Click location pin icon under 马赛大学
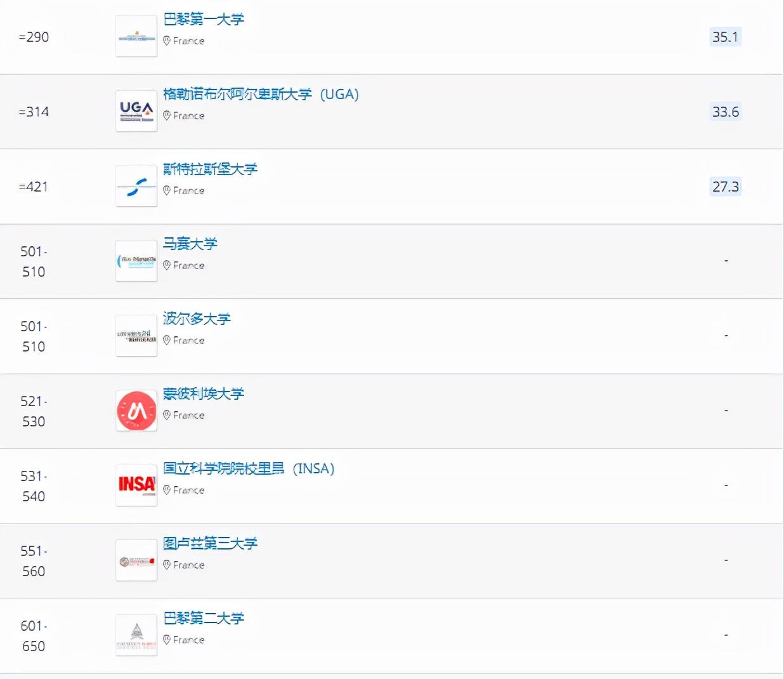Image resolution: width=784 pixels, height=679 pixels. tap(167, 265)
